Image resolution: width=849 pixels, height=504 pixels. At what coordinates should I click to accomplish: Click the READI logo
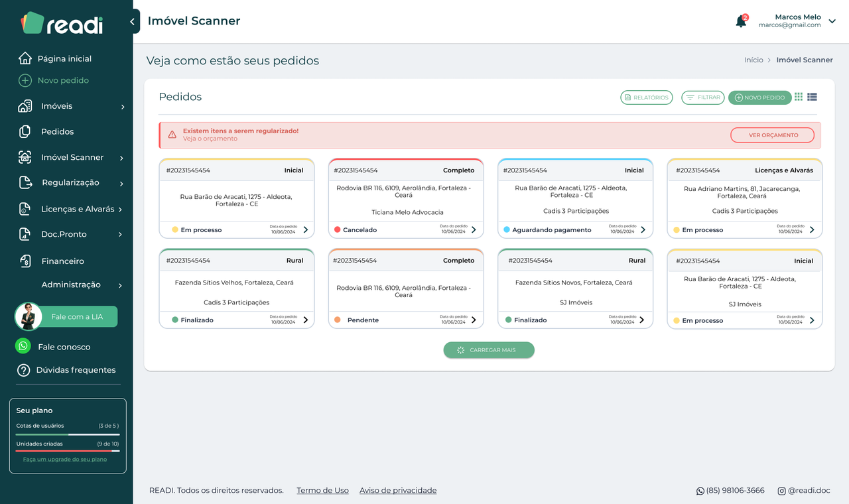[62, 24]
